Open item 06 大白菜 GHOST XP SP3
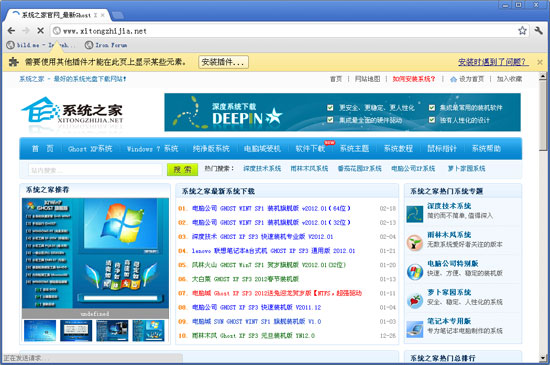 [245, 279]
